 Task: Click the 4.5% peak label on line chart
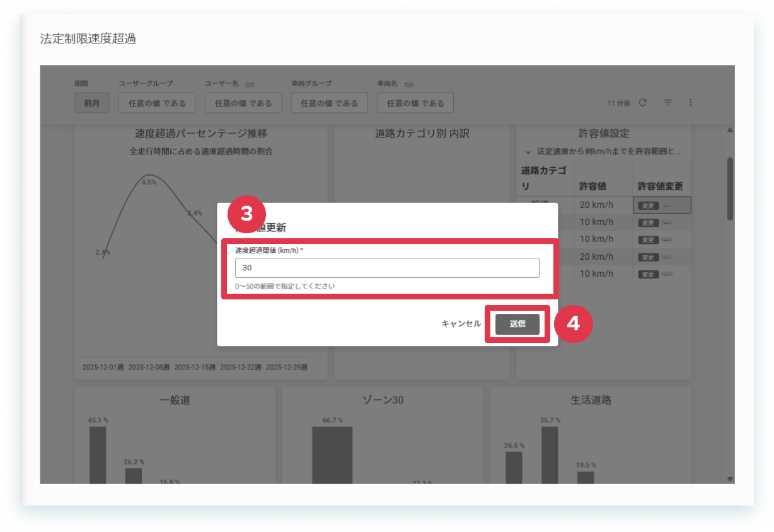coord(149,182)
